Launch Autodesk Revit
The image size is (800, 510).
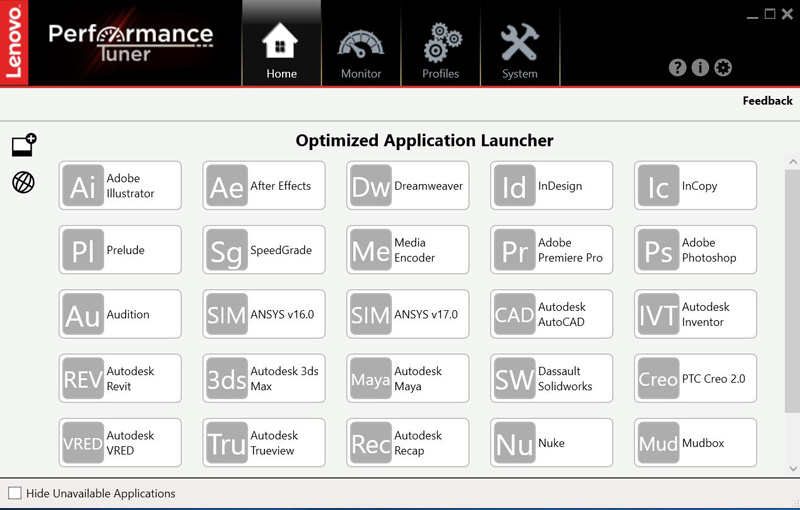pos(120,378)
